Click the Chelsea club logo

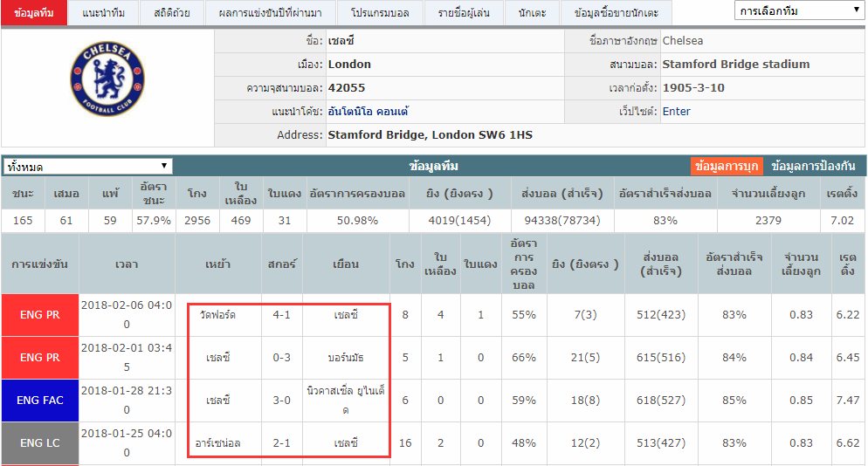[x=107, y=79]
